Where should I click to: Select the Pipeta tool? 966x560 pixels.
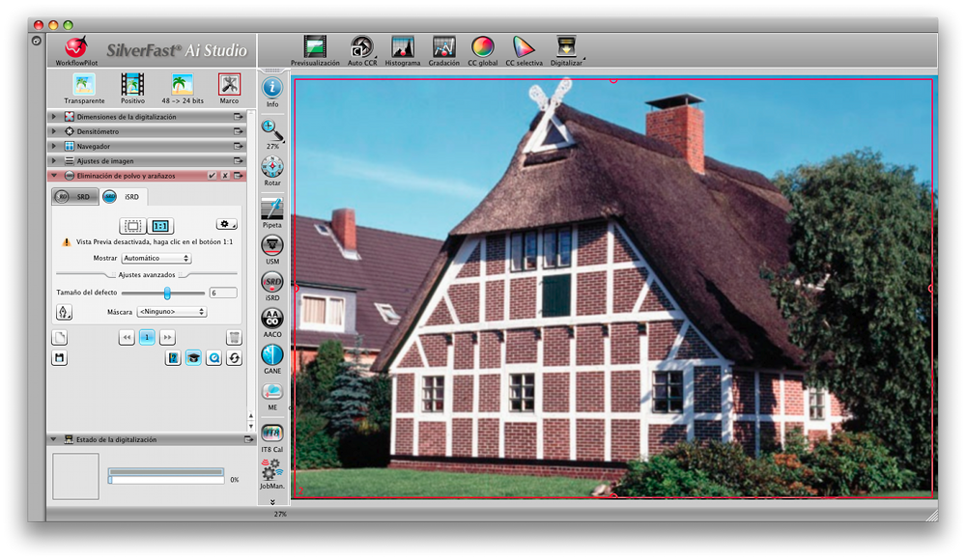(272, 208)
